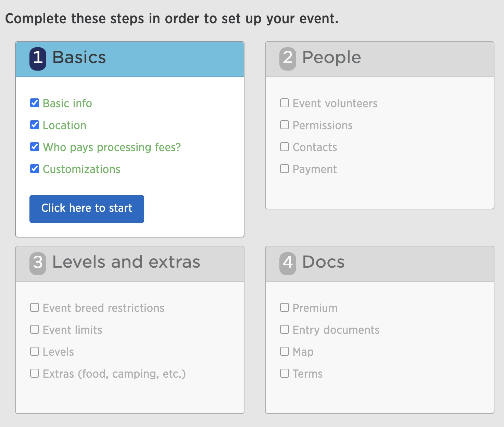Click the step 1 number badge
504x427 pixels.
tap(38, 59)
